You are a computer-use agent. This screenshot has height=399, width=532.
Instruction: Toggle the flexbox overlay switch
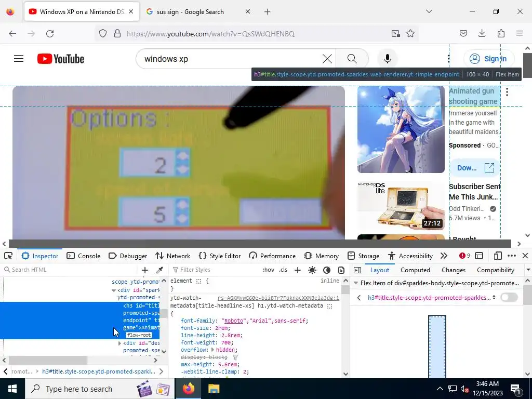(509, 297)
